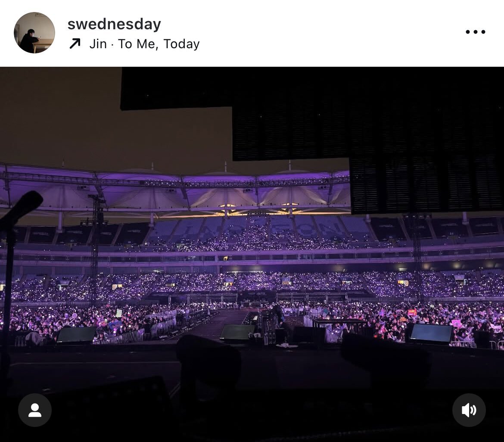The image size is (504, 442).
Task: Select the audio attribution arrow icon
Action: (75, 44)
